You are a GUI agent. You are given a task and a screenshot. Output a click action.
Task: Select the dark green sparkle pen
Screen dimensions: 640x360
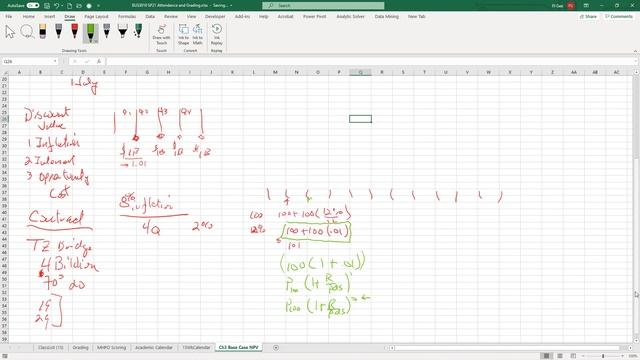click(138, 31)
